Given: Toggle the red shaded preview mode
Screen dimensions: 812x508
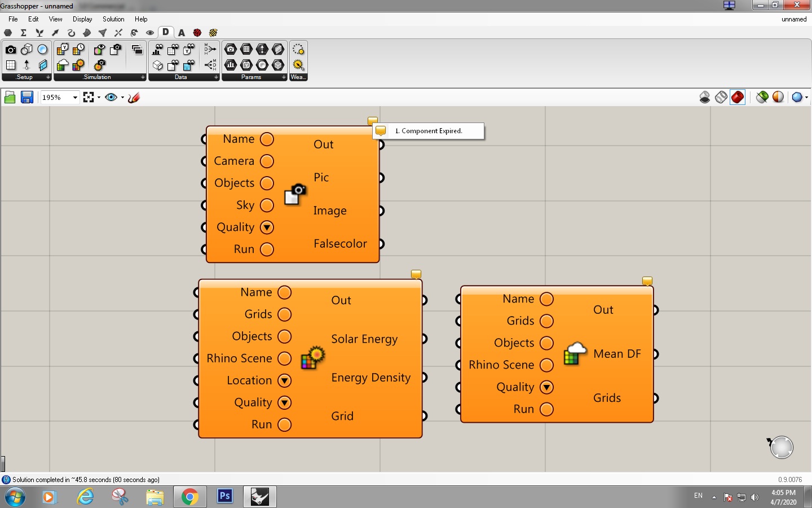Looking at the screenshot, I should click(738, 97).
